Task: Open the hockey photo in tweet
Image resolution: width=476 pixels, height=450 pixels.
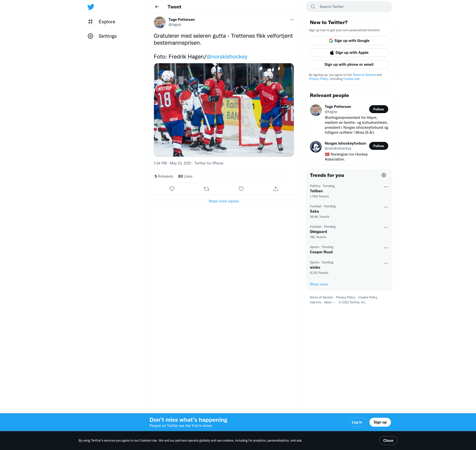Action: coord(224,110)
